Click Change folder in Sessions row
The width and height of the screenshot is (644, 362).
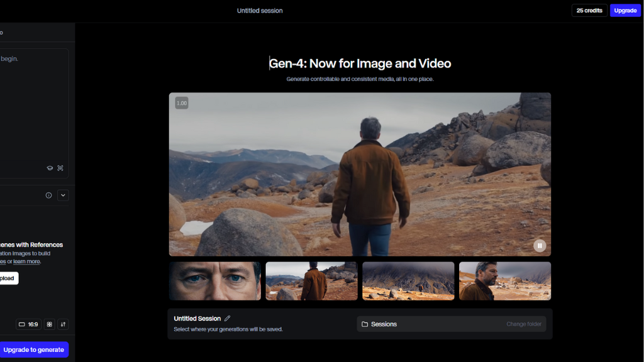[x=523, y=324]
